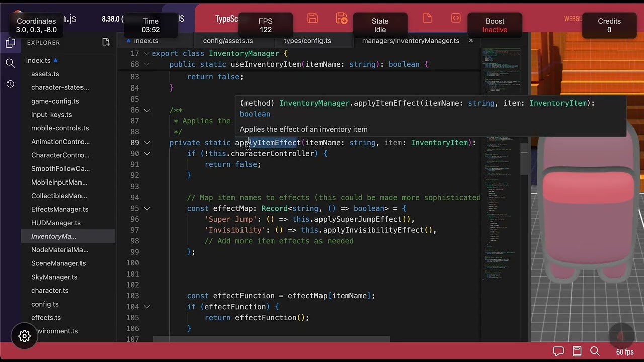This screenshot has width=644, height=362.
Task: Open the book documentation icon in status bar
Action: click(577, 351)
